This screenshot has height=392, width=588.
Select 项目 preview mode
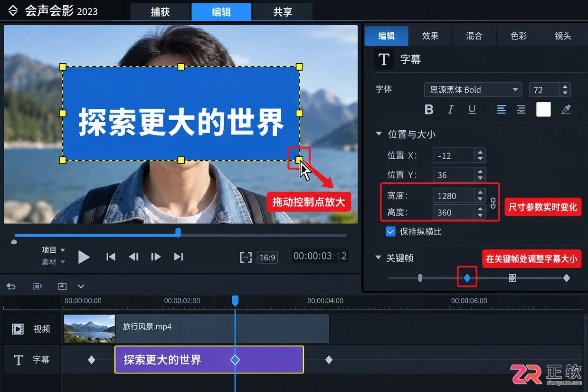point(53,250)
